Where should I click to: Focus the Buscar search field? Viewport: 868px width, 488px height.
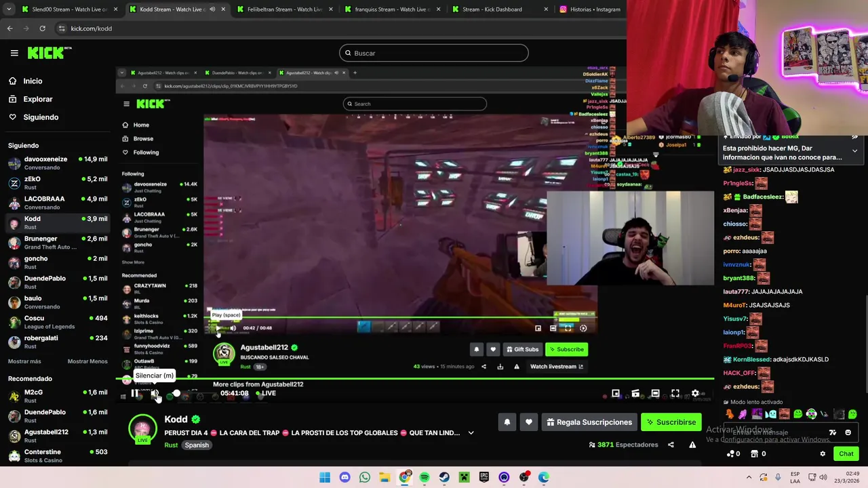(434, 53)
